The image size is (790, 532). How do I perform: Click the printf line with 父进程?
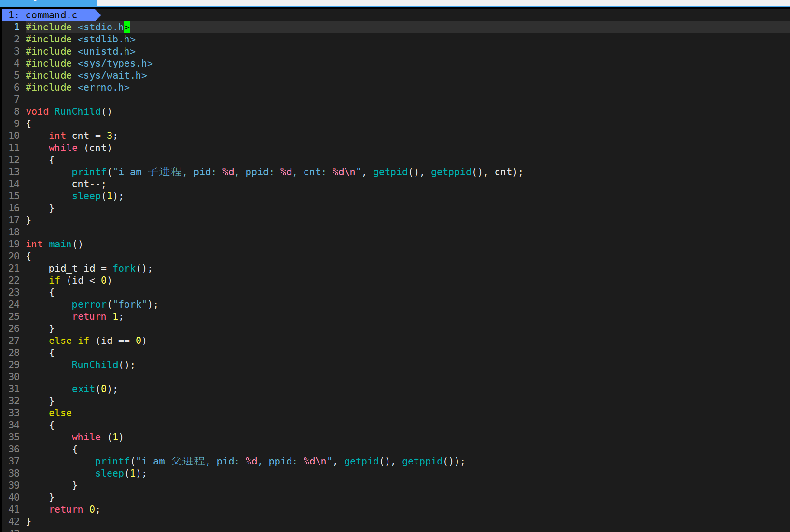pos(280,461)
